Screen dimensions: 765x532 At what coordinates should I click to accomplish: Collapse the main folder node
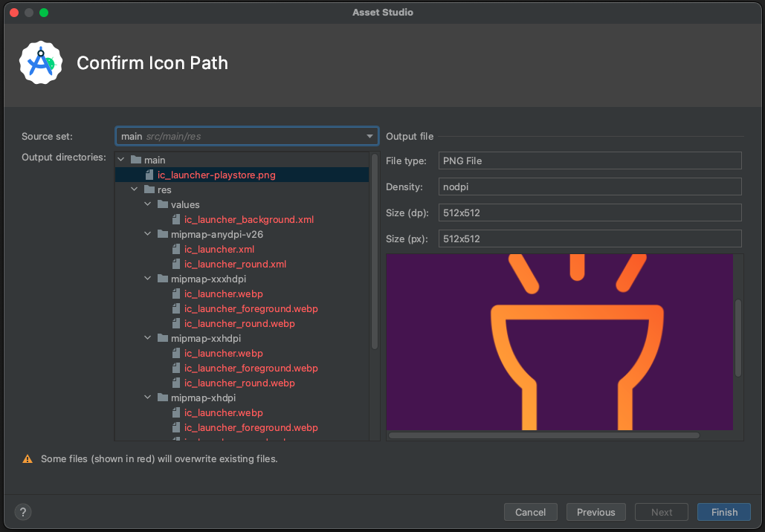[120, 159]
